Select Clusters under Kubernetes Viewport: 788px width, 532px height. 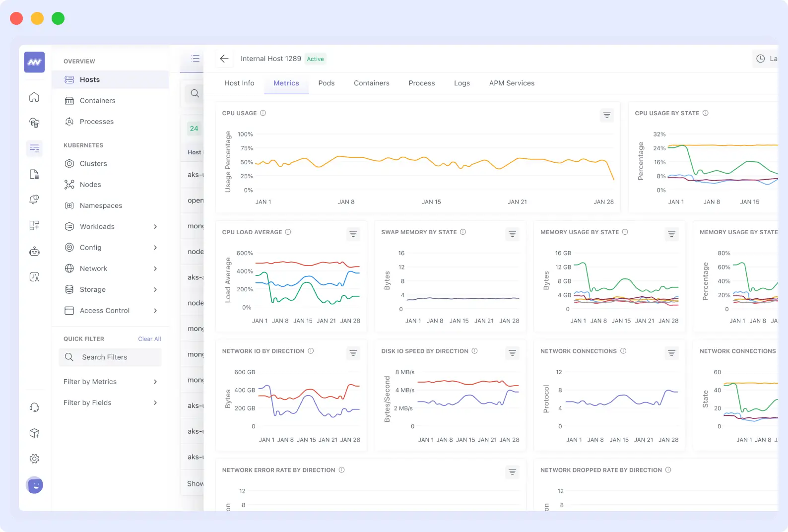(93, 164)
